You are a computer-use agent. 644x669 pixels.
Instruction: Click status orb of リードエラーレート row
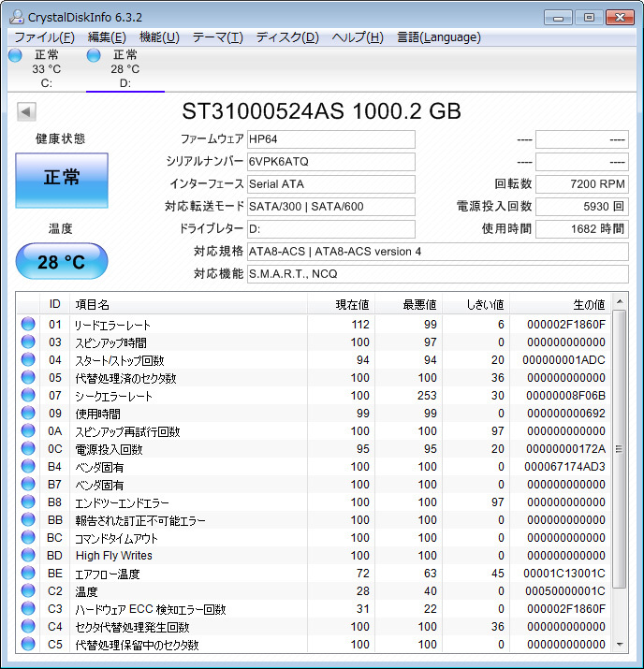(28, 324)
